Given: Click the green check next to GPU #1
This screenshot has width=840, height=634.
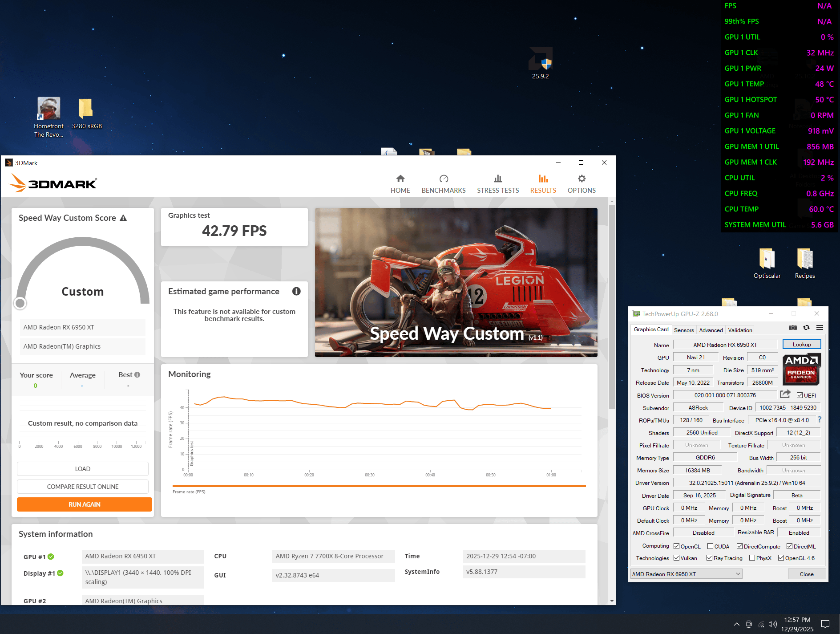Looking at the screenshot, I should click(x=51, y=557).
